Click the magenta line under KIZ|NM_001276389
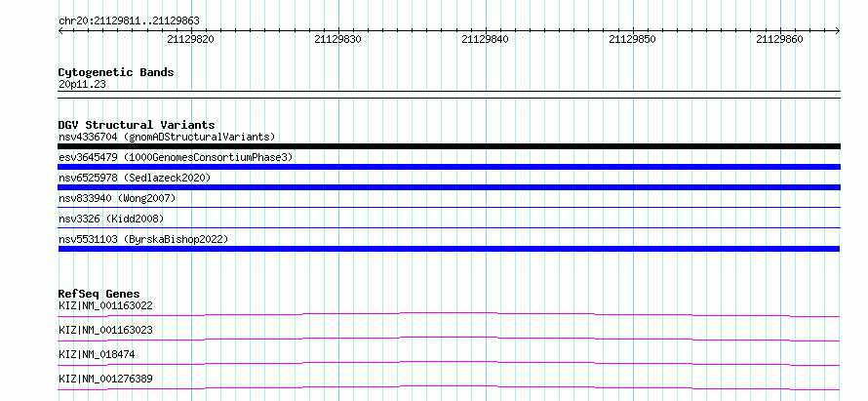The image size is (868, 401). 449,387
